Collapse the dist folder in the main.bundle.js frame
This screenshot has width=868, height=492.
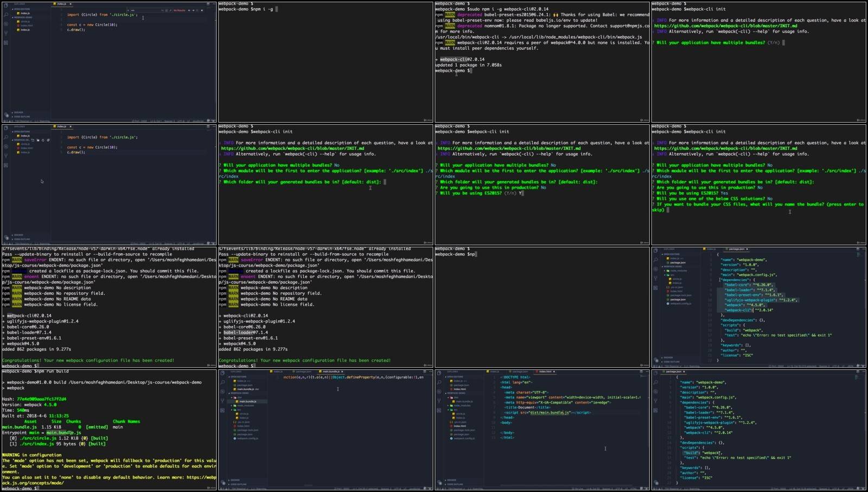(x=236, y=398)
